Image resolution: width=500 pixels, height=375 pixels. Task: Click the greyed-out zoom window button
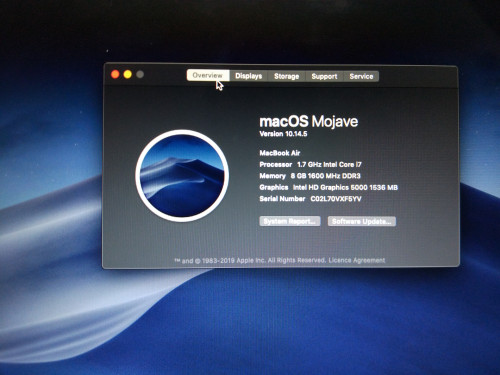tap(140, 74)
